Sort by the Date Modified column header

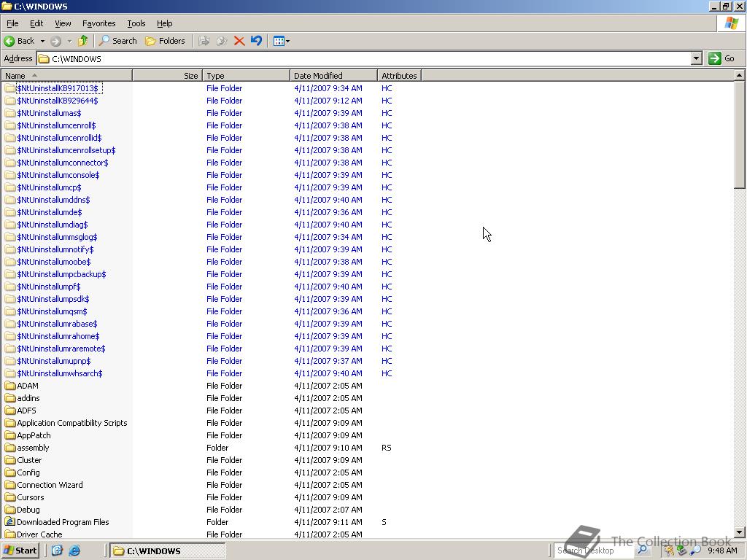(x=333, y=76)
